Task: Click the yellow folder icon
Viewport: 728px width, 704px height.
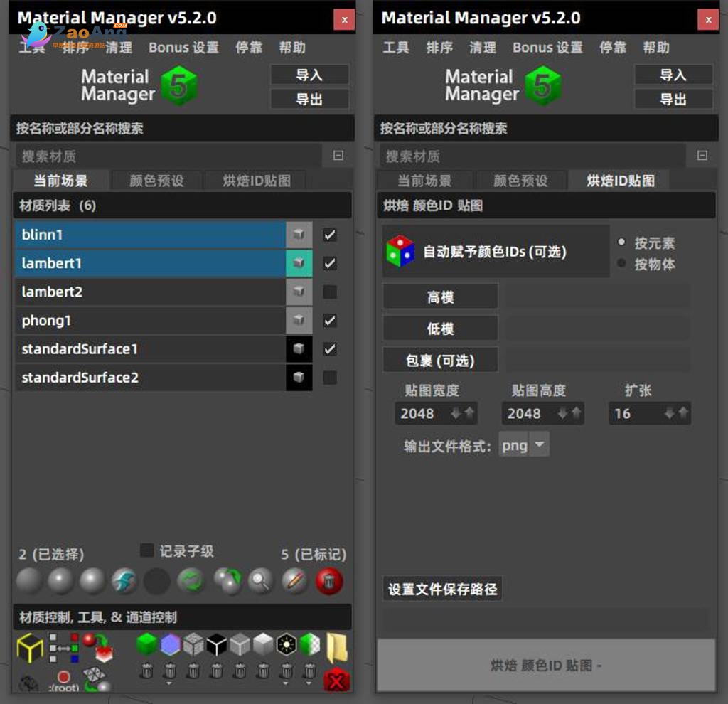Action: click(x=337, y=647)
